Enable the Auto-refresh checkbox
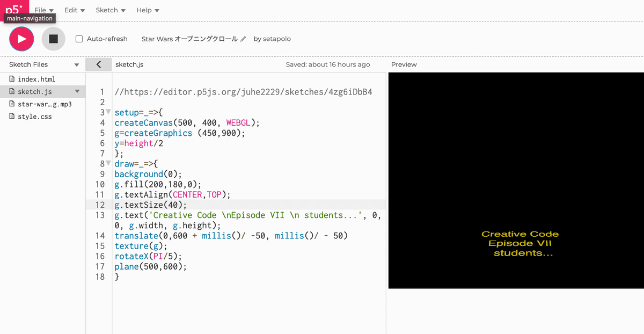 79,39
